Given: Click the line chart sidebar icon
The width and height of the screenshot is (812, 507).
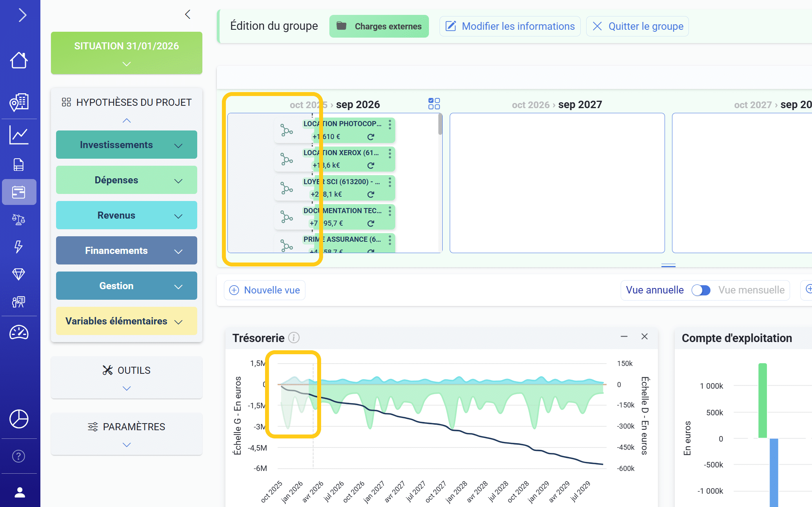Looking at the screenshot, I should [19, 135].
